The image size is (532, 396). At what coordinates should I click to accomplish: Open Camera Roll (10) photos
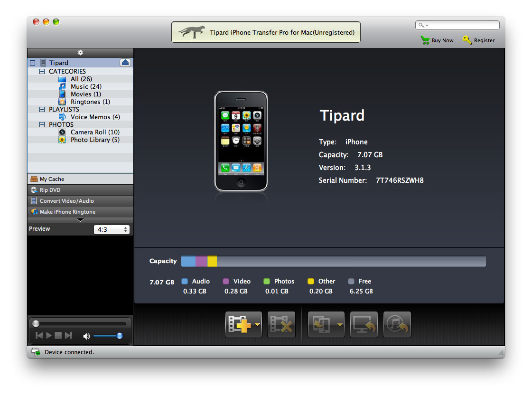click(80, 132)
